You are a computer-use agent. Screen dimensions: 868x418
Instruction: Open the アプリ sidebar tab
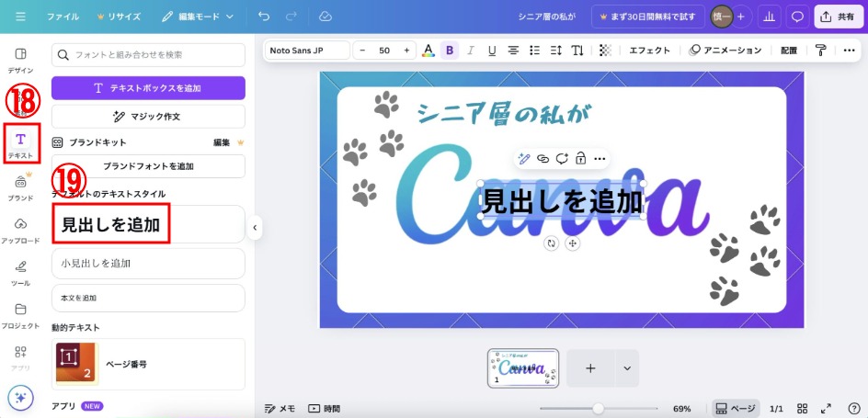point(20,358)
